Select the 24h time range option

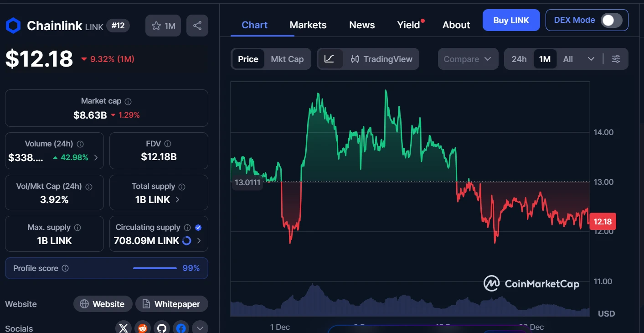point(519,59)
